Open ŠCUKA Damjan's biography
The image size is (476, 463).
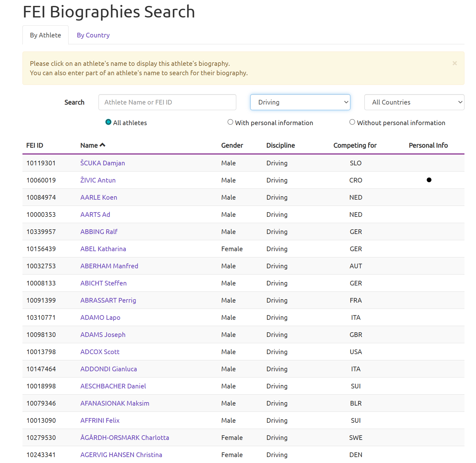coord(103,163)
